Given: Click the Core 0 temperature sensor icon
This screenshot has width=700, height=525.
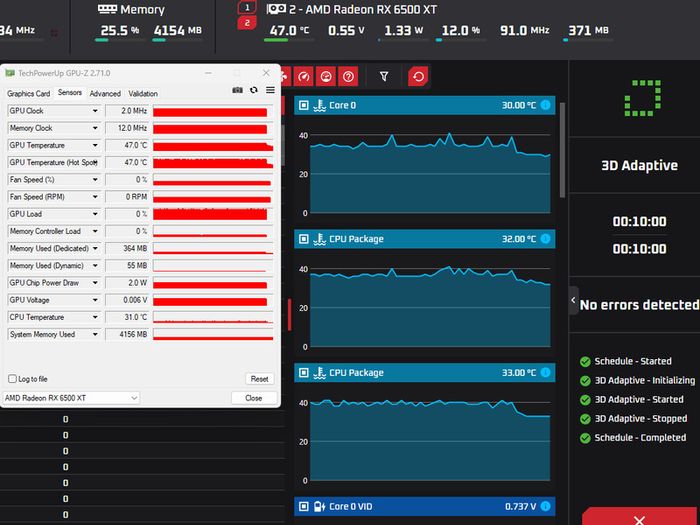Looking at the screenshot, I should [x=319, y=105].
